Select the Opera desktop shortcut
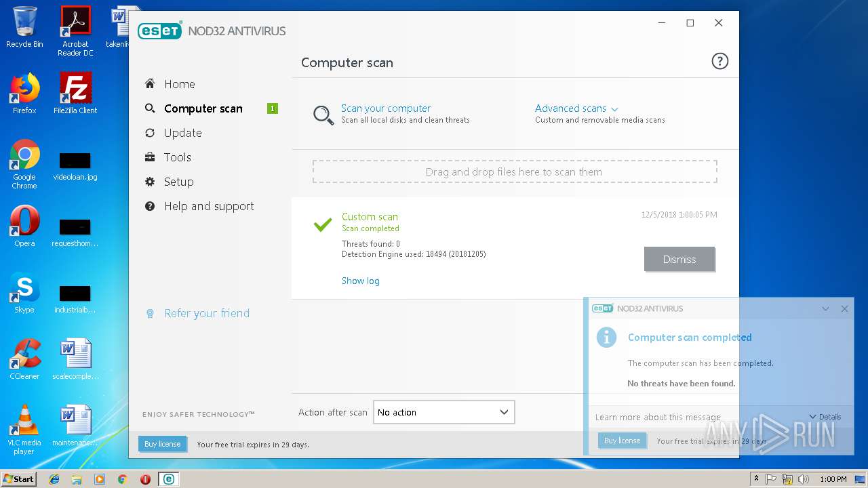This screenshot has height=488, width=868. click(x=24, y=226)
